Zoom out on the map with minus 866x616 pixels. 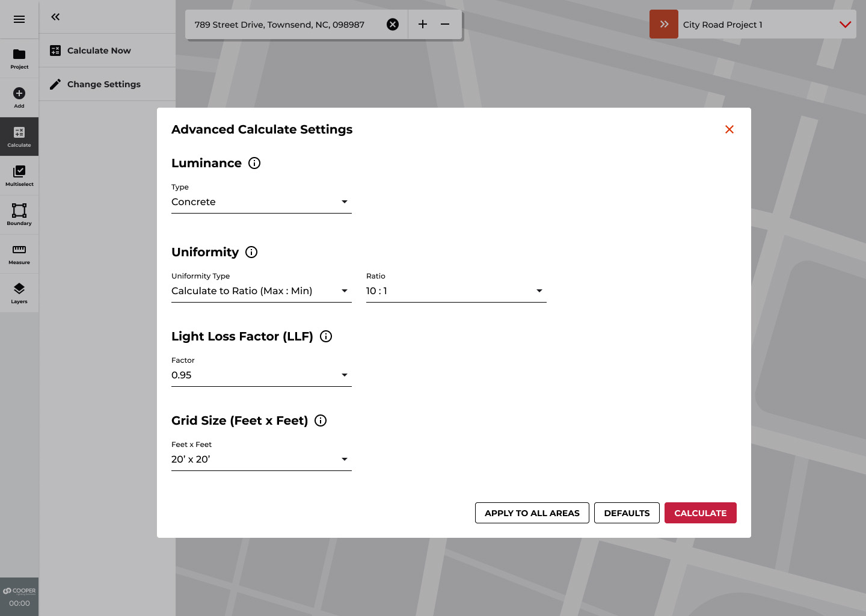445,24
